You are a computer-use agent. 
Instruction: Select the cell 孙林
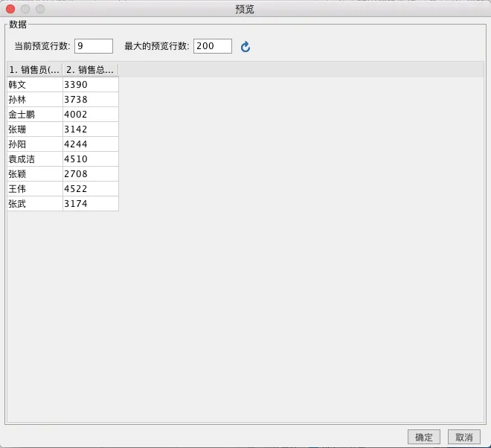[x=35, y=99]
